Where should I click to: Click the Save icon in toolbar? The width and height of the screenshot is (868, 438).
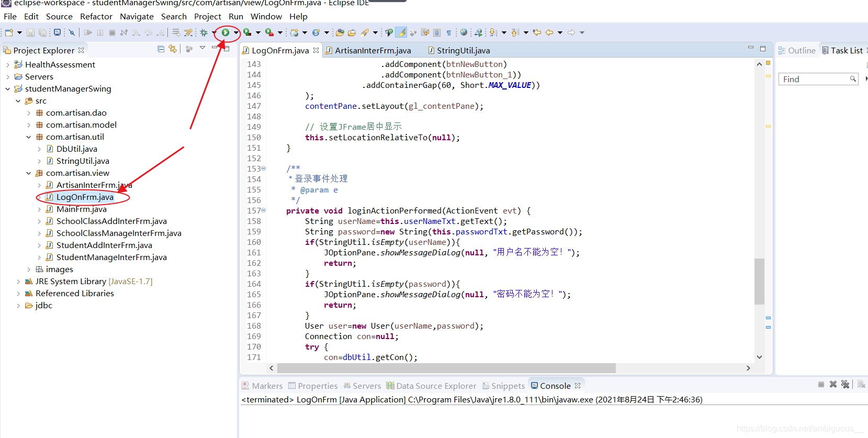point(30,32)
